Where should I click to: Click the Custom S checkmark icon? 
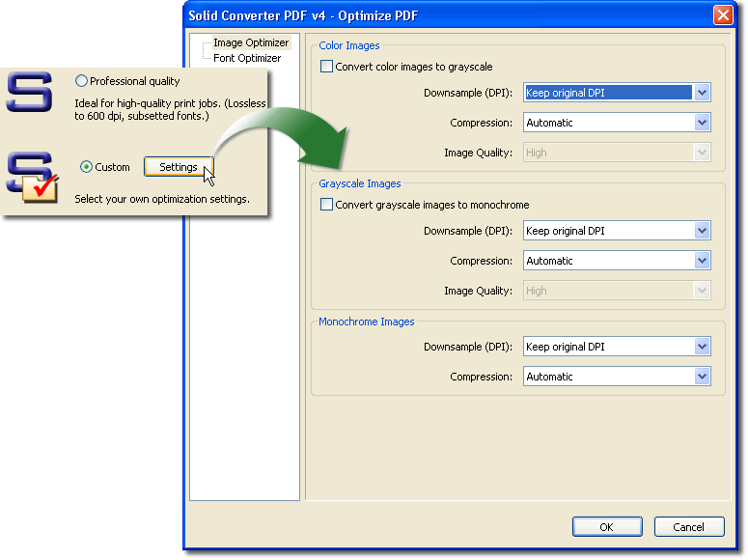tap(33, 177)
